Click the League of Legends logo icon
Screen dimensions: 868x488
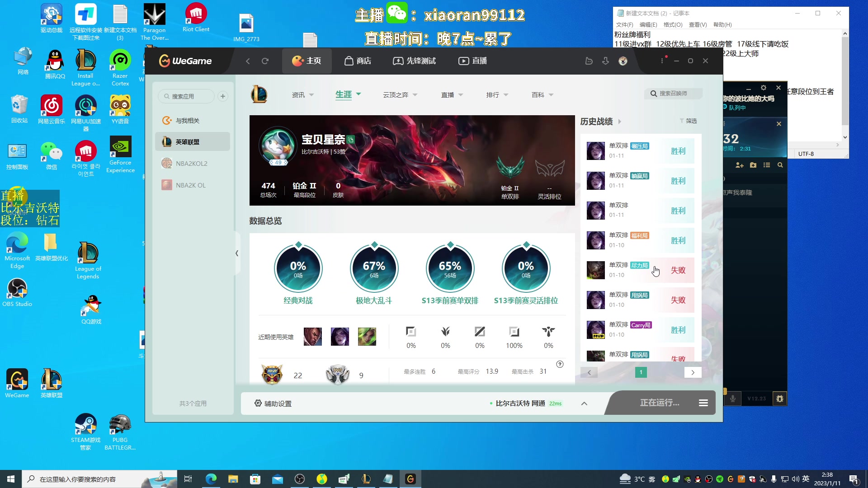(x=259, y=94)
